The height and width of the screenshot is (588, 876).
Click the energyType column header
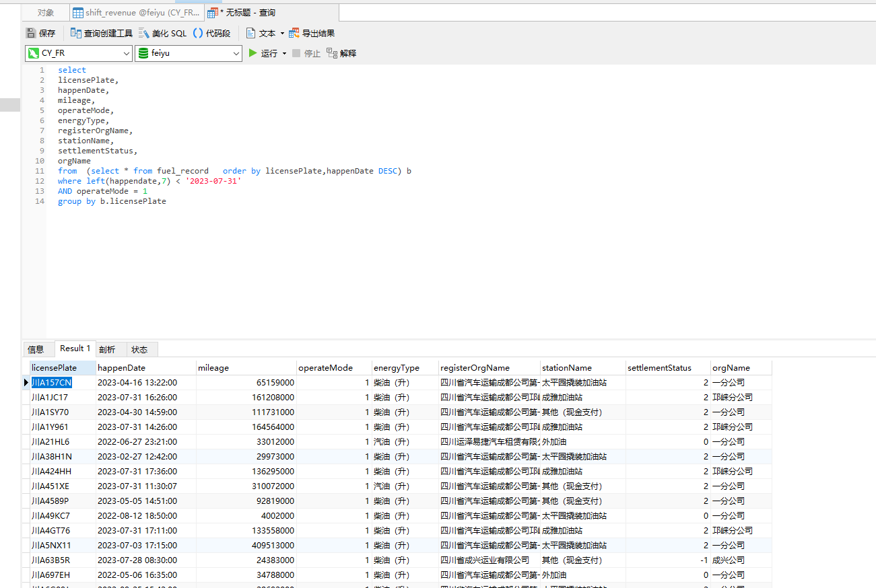pos(405,368)
